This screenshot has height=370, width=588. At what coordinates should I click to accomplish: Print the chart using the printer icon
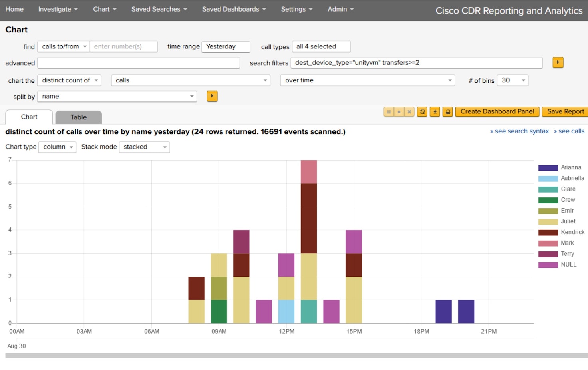[447, 112]
